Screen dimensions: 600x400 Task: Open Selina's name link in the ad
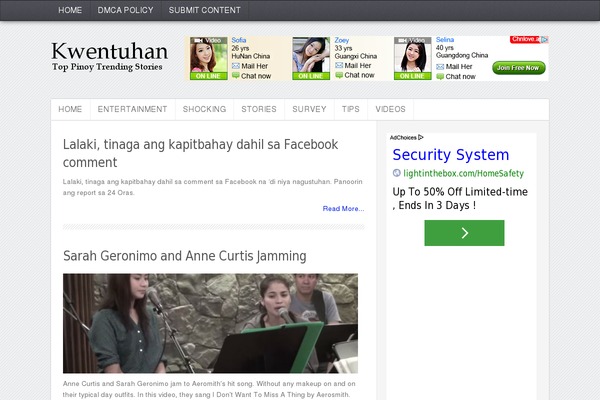point(445,40)
